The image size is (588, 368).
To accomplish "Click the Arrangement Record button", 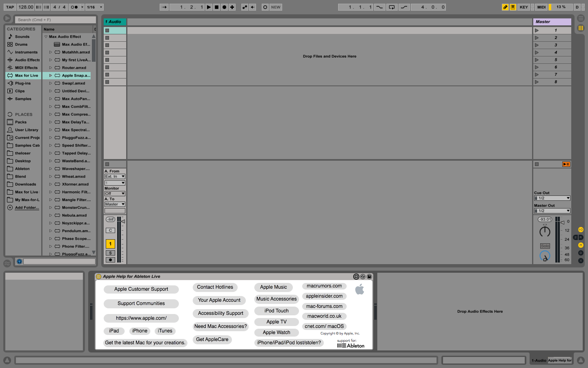I will coord(224,7).
